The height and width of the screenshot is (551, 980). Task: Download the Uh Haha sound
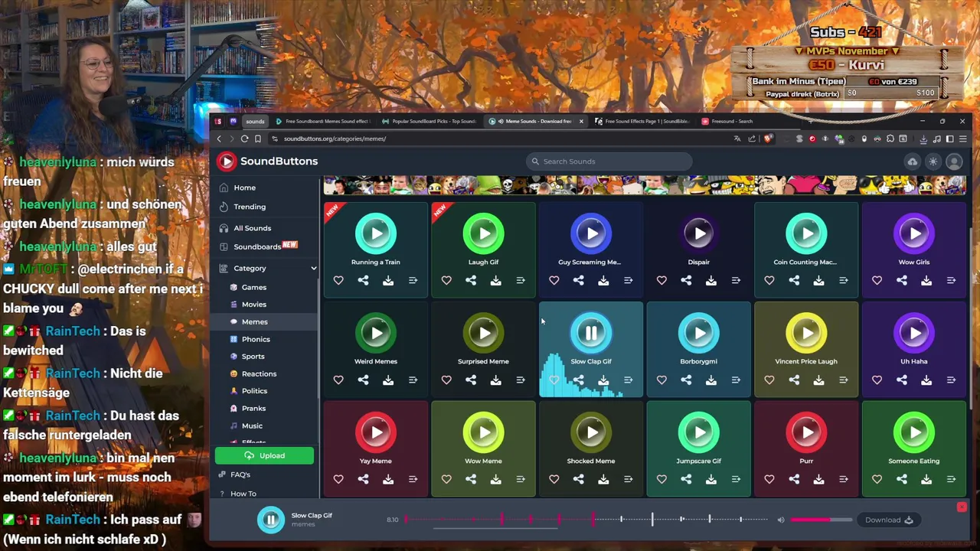coord(926,380)
